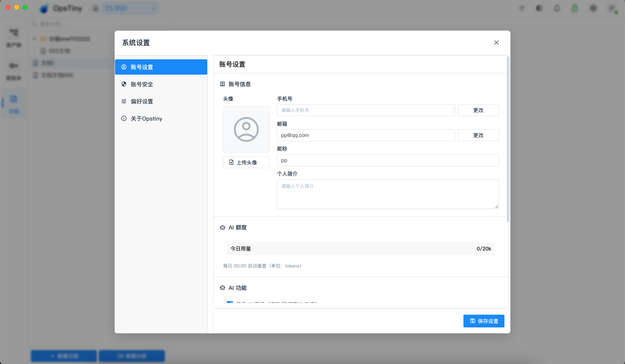Select the 账号设置 tab
625x364 pixels.
point(161,67)
